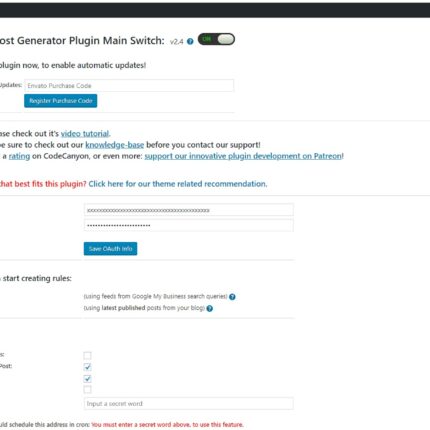
Task: Open the knowledge-base link
Action: (x=115, y=145)
